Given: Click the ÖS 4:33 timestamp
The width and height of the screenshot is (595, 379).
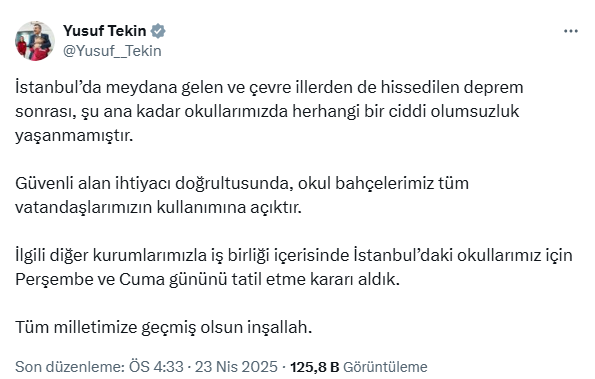Looking at the screenshot, I should click(x=156, y=367).
